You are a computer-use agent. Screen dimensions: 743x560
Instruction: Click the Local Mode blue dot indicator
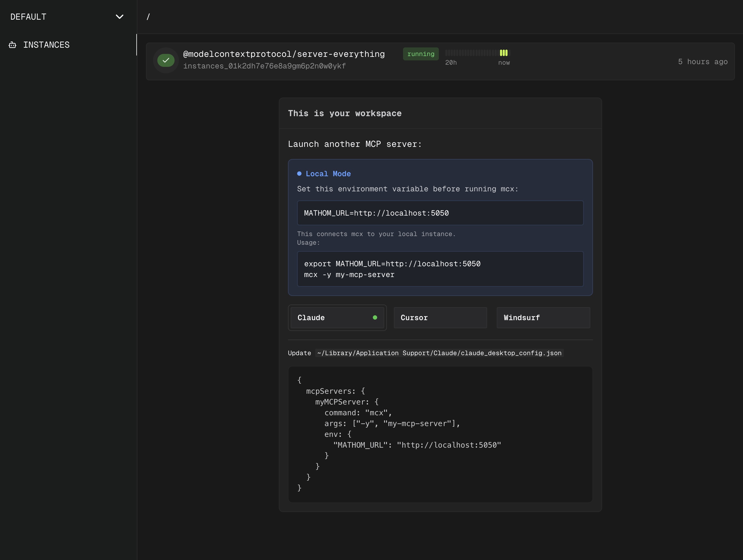(x=299, y=174)
